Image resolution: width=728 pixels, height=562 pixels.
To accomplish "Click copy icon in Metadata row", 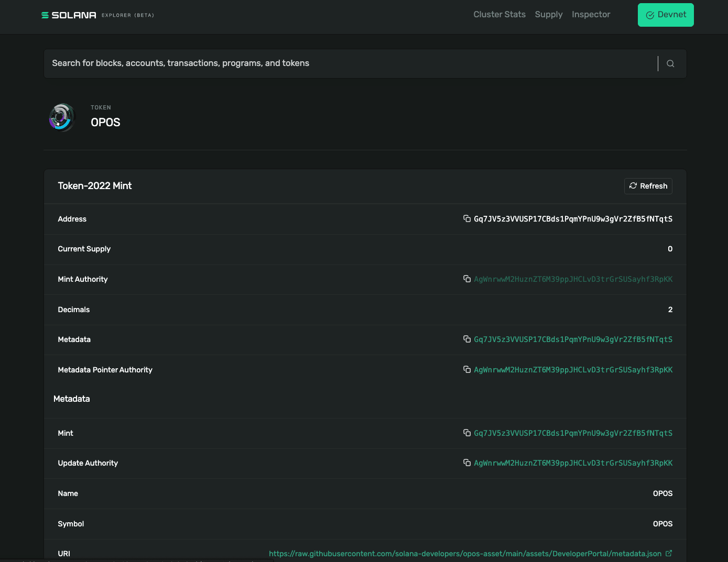I will coord(466,339).
